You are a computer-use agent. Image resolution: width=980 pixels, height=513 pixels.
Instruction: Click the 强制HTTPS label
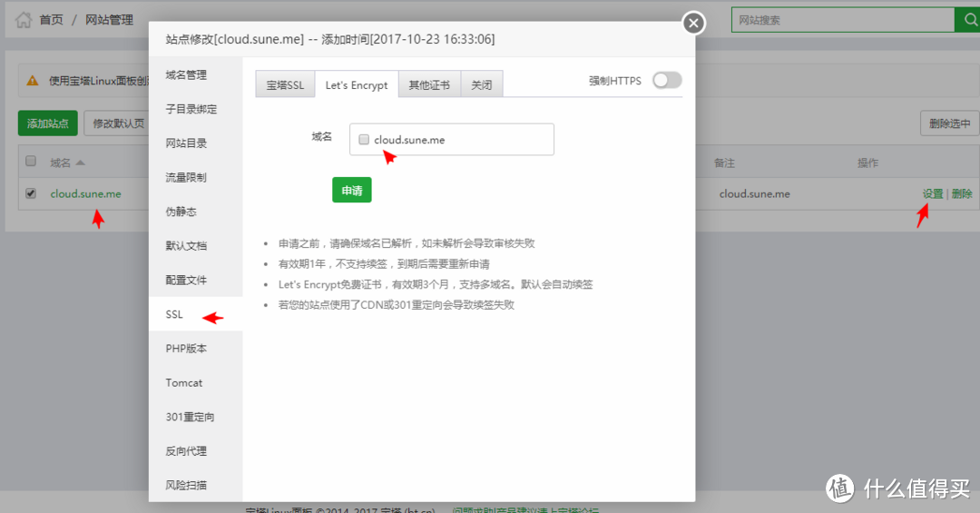(615, 81)
